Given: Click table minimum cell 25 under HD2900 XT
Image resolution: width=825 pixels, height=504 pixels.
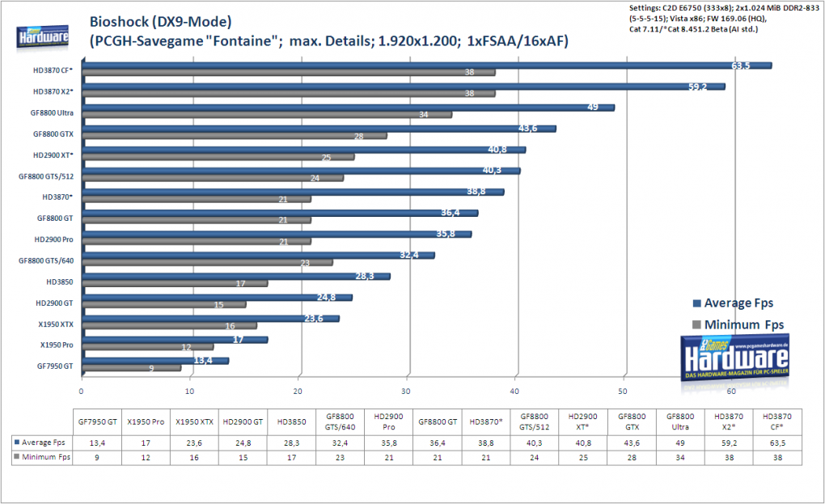Looking at the screenshot, I should click(583, 458).
